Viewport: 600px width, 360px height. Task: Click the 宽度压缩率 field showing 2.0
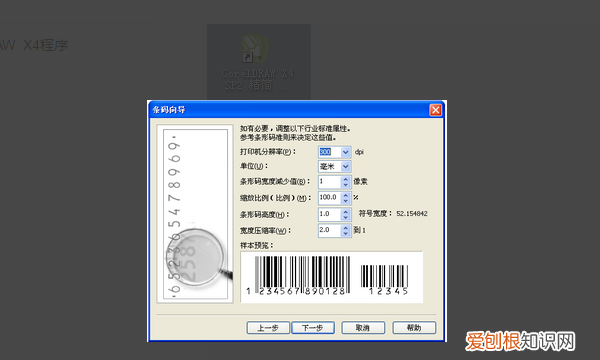point(329,230)
